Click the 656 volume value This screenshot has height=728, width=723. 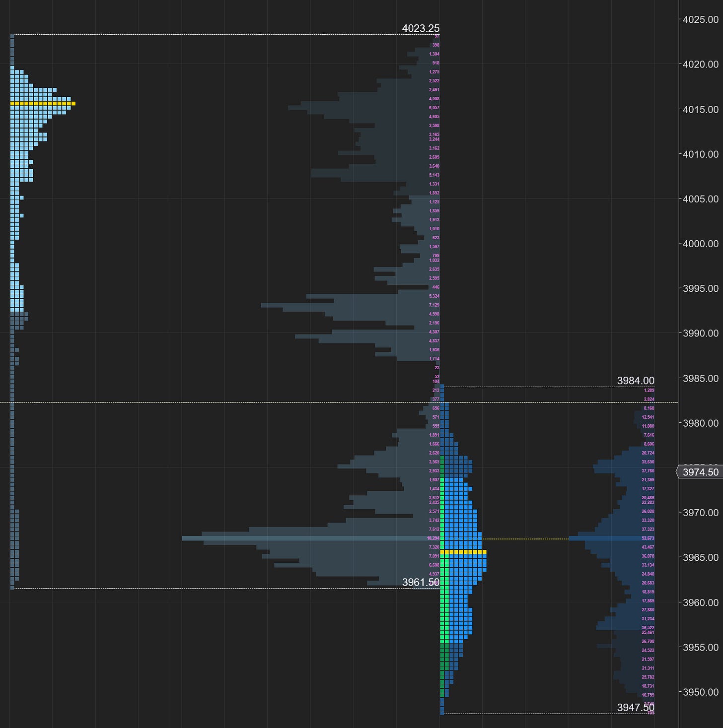click(436, 408)
